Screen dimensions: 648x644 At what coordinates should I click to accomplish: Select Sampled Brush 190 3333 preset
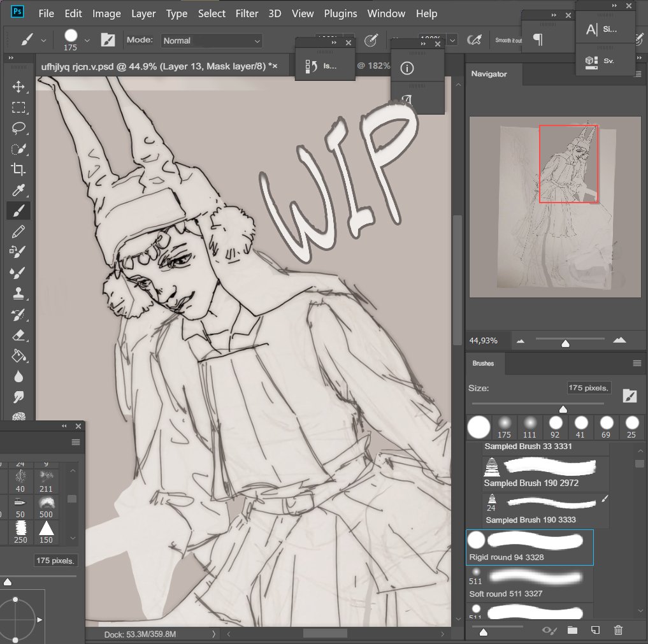pyautogui.click(x=545, y=510)
